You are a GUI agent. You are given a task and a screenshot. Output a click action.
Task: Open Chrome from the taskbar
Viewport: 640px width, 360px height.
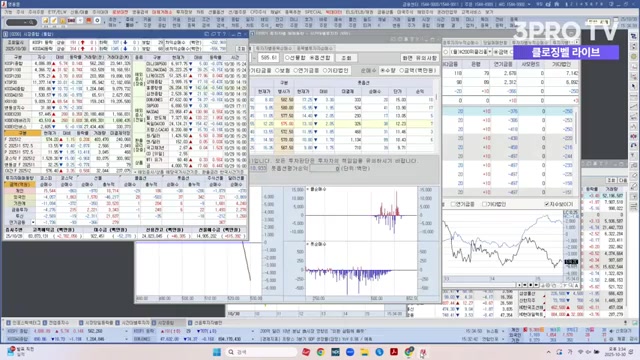320,352
